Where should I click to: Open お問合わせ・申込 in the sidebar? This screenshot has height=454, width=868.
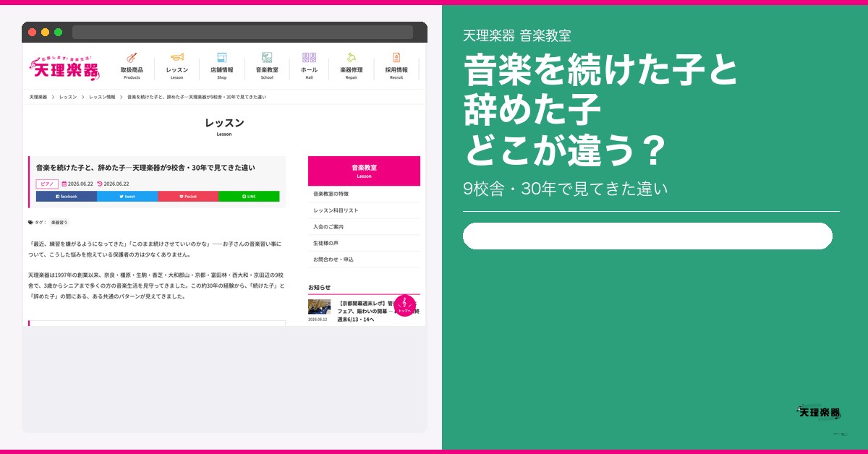[364, 259]
